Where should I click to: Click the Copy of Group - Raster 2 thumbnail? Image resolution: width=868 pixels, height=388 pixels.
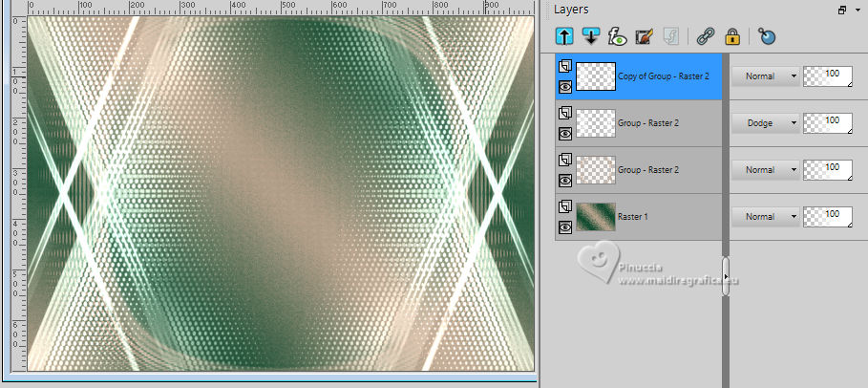click(x=596, y=76)
